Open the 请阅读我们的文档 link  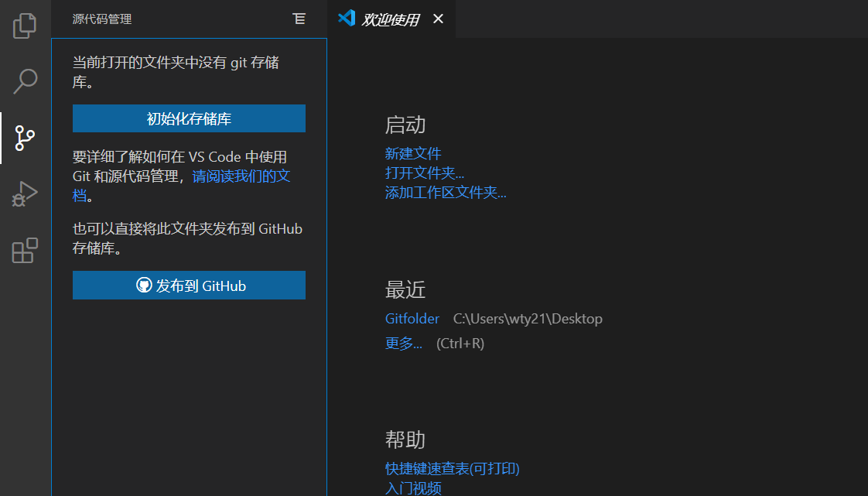(241, 176)
